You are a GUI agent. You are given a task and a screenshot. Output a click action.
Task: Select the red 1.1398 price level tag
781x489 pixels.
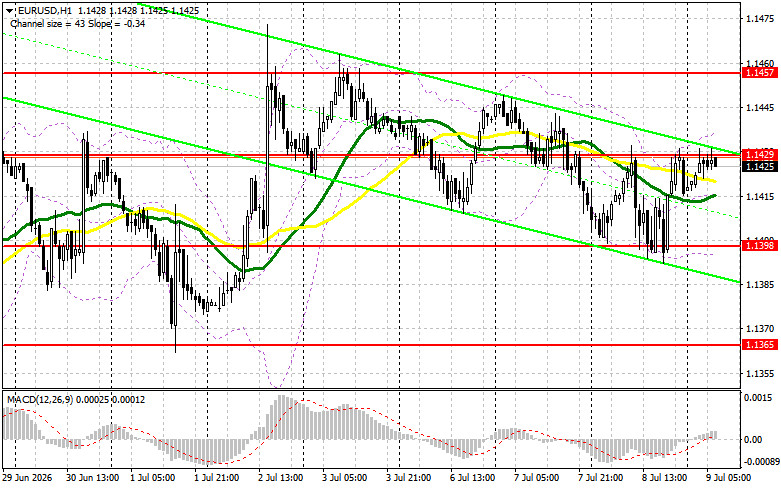click(x=759, y=245)
